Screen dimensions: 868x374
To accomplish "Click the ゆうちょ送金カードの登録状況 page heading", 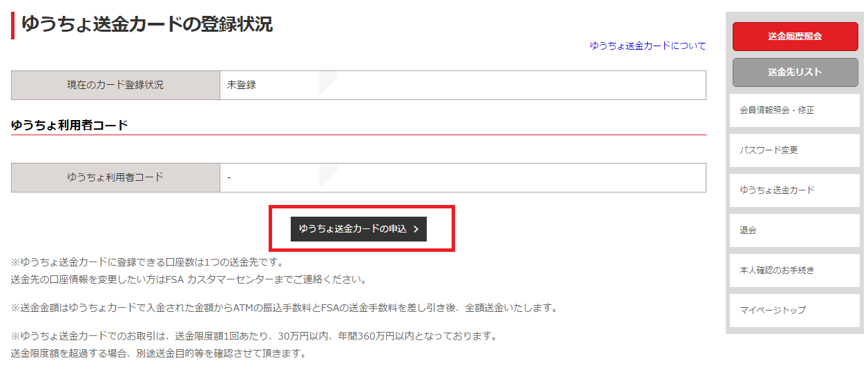I will (146, 24).
